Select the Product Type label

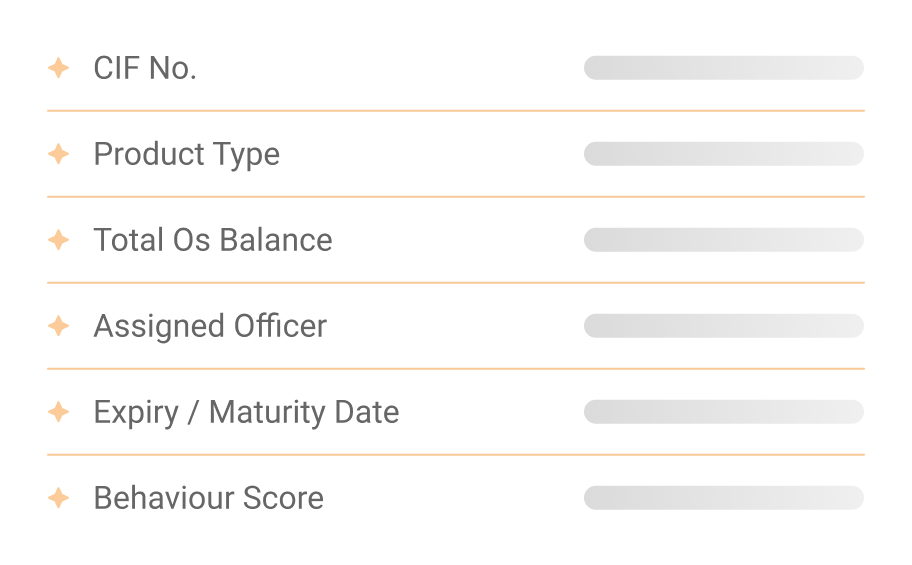coord(186,154)
